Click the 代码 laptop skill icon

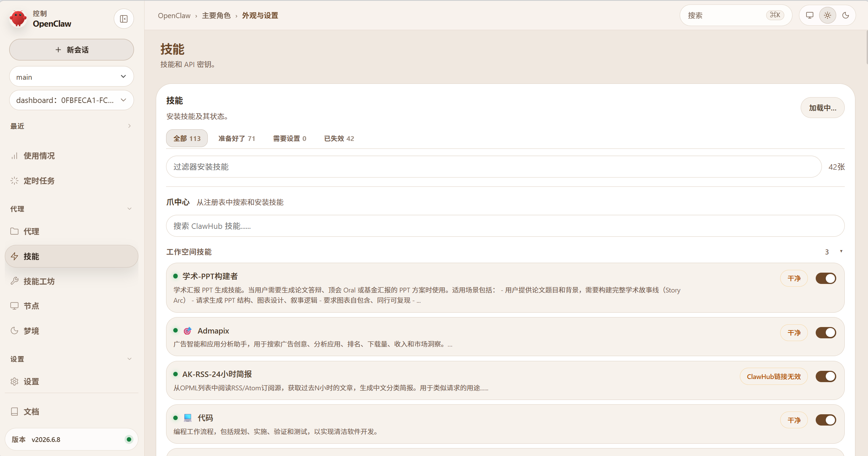click(188, 418)
